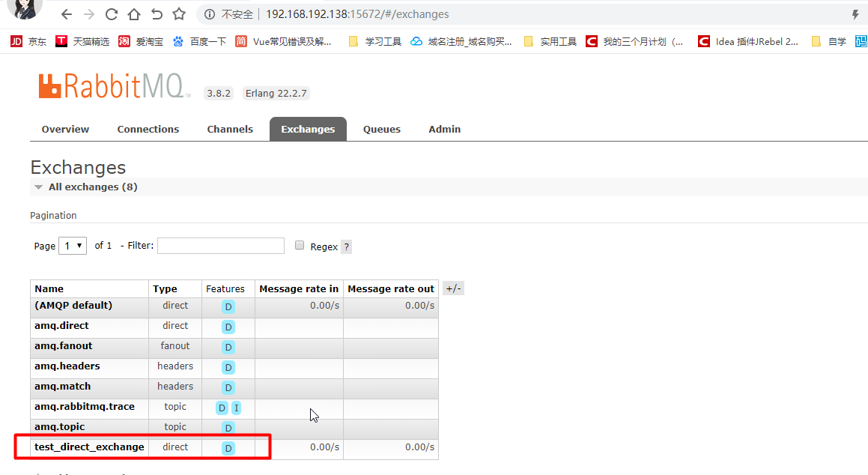
Task: Click the I internal badge for amq.rabbitmq.trace
Action: 237,408
